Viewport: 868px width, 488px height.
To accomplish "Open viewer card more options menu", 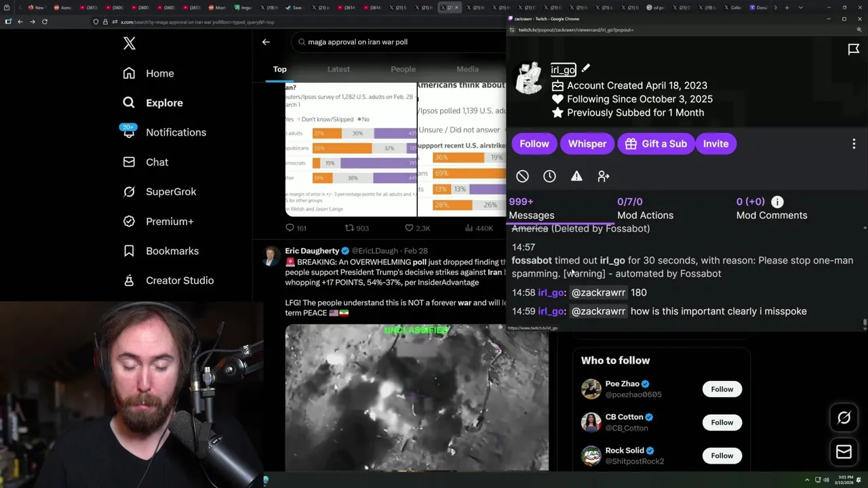I will click(x=854, y=144).
